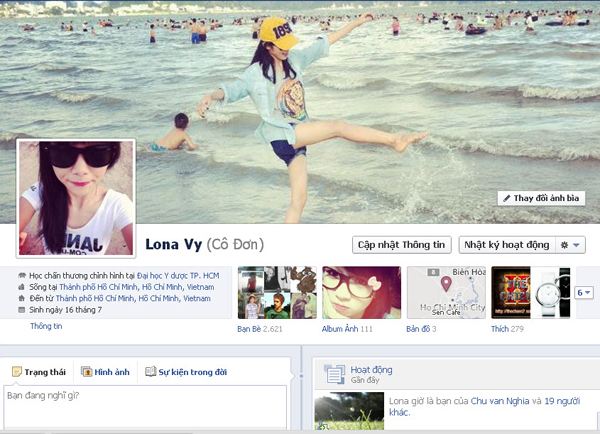The height and width of the screenshot is (434, 600).
Task: Open the grass photo in recent activity
Action: coord(349,411)
